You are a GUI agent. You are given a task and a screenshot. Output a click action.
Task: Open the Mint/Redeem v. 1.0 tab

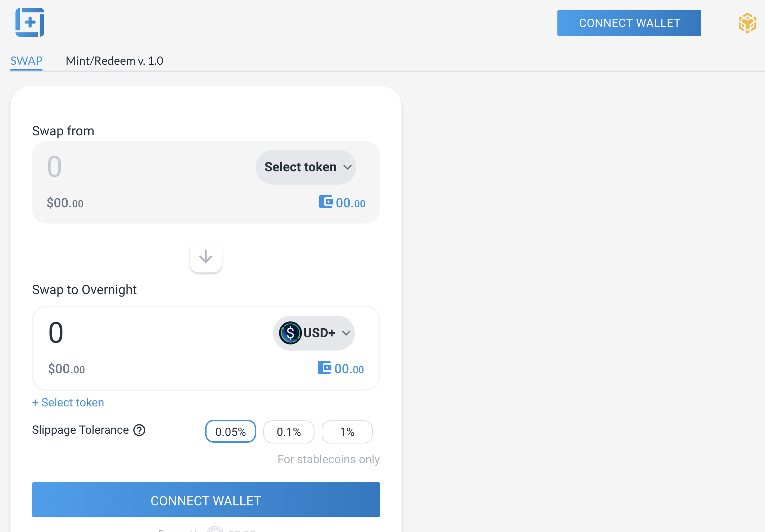pos(114,61)
